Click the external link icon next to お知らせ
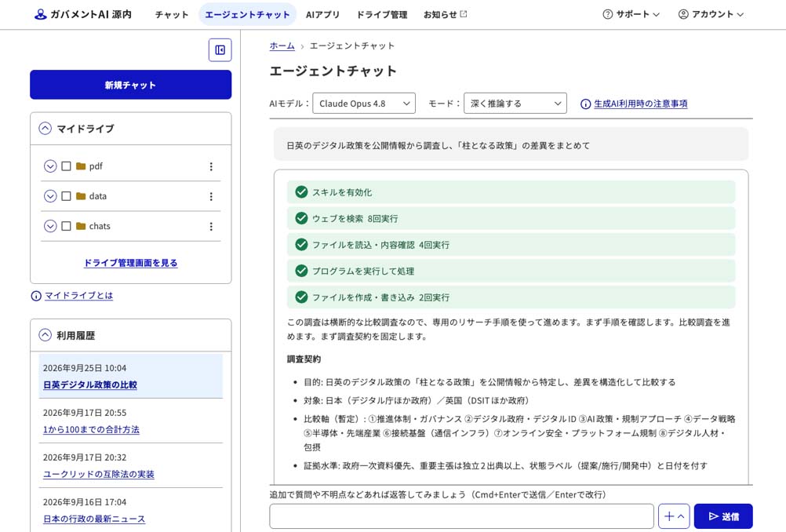Viewport: 786px width, 532px height. pos(463,14)
